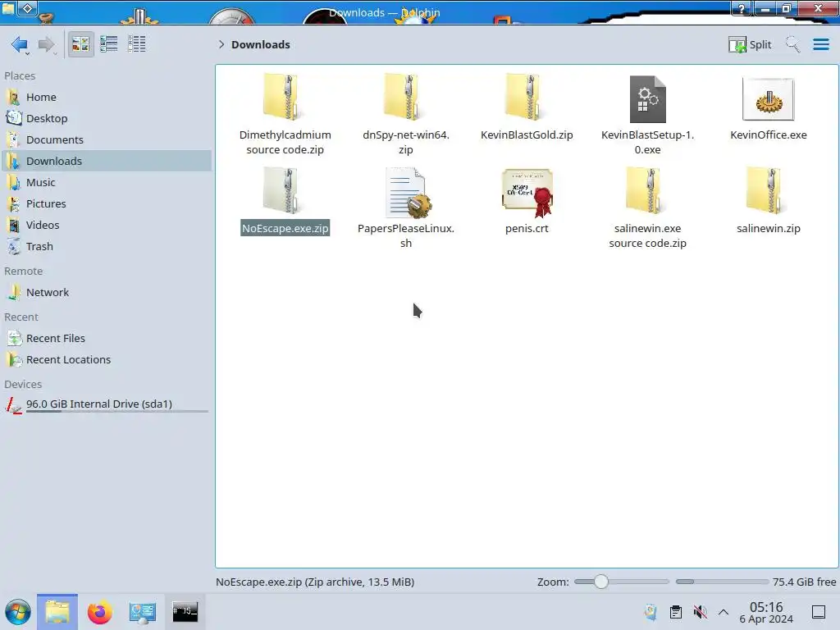Adjust the Zoom slider handle
The width and height of the screenshot is (840, 630).
pos(601,582)
